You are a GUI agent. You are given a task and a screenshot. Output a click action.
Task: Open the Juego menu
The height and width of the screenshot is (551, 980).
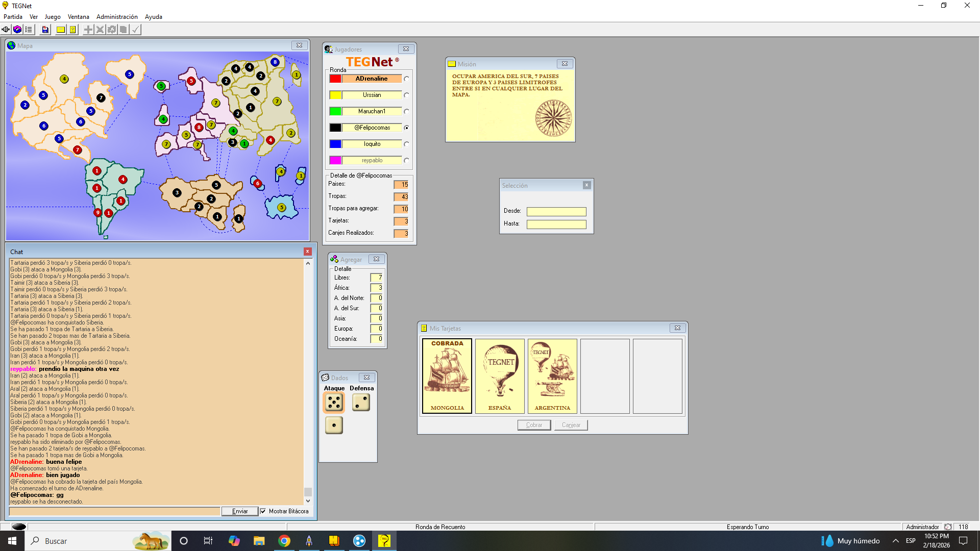[x=53, y=17]
